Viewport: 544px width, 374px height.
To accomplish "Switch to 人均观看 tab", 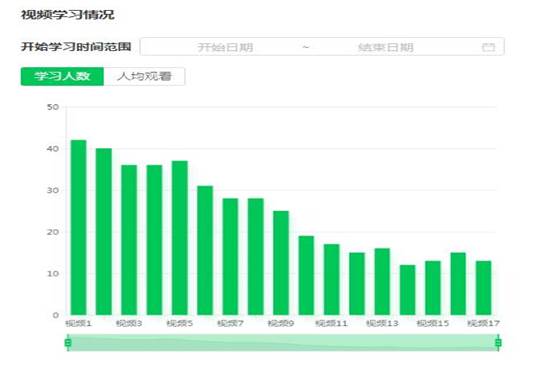I will coord(144,76).
